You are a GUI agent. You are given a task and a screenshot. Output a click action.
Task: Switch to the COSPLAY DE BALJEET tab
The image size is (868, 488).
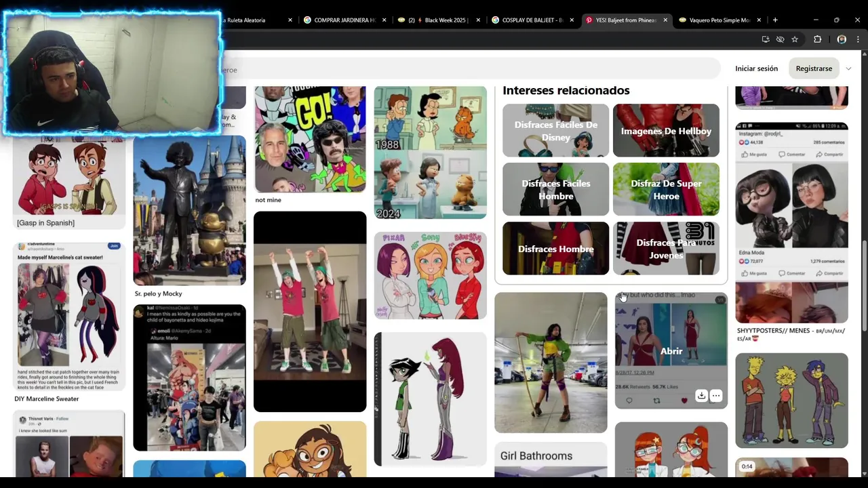click(x=532, y=20)
